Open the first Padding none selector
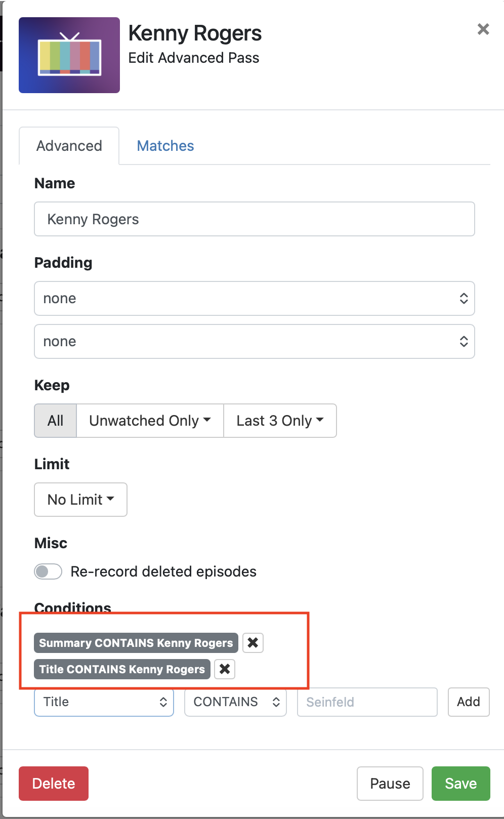The height and width of the screenshot is (819, 504). (x=254, y=299)
